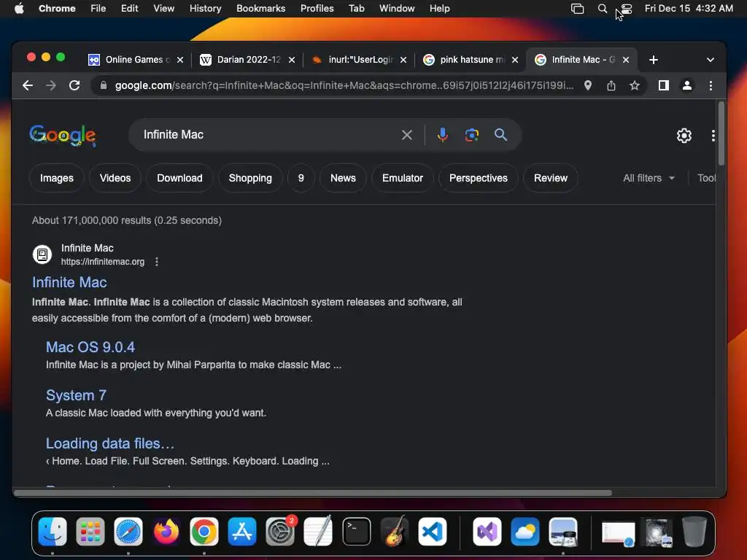Select the Perspectives filter chip
This screenshot has height=560, width=747.
(x=479, y=178)
